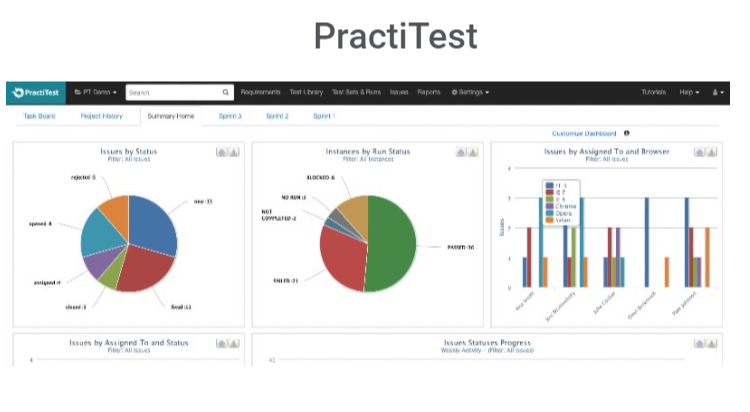Click the Customize Dashboard link
Image resolution: width=750 pixels, height=412 pixels.
click(584, 134)
